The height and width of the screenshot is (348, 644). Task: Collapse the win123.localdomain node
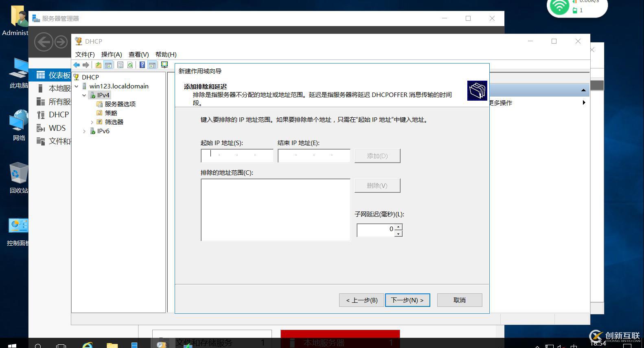(x=76, y=86)
